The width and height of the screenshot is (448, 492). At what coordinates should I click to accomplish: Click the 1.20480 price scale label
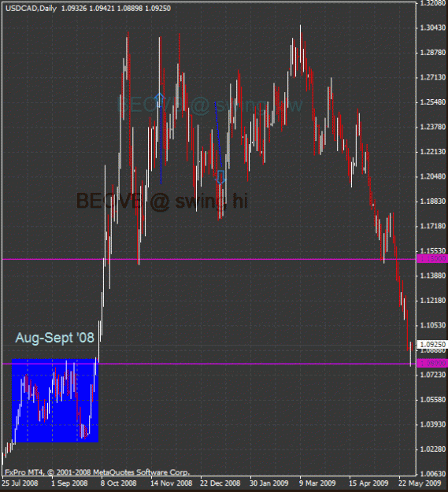432,176
